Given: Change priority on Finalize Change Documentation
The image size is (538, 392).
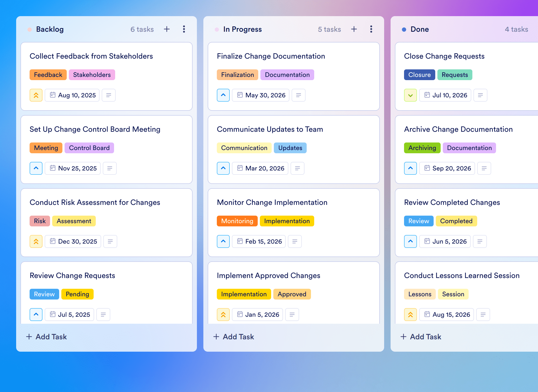Looking at the screenshot, I should 223,95.
